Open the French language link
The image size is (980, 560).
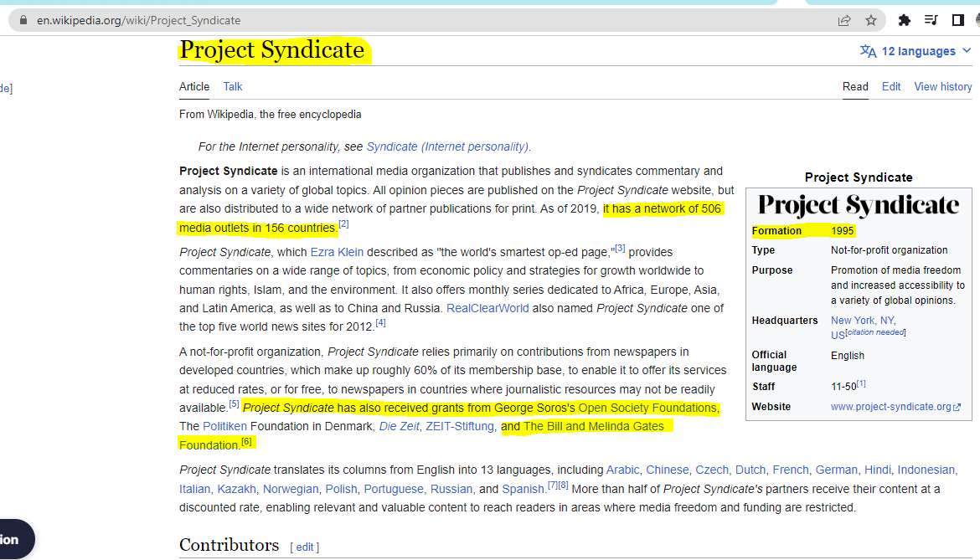point(791,470)
